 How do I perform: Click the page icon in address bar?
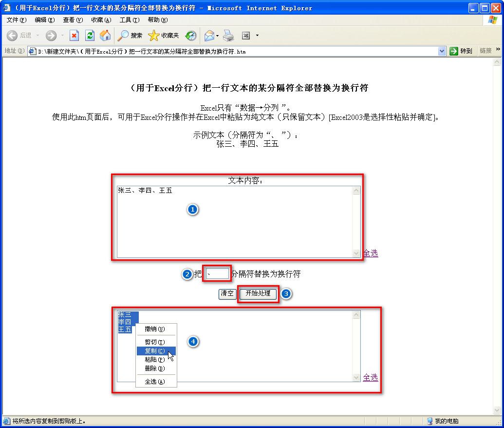tap(32, 51)
